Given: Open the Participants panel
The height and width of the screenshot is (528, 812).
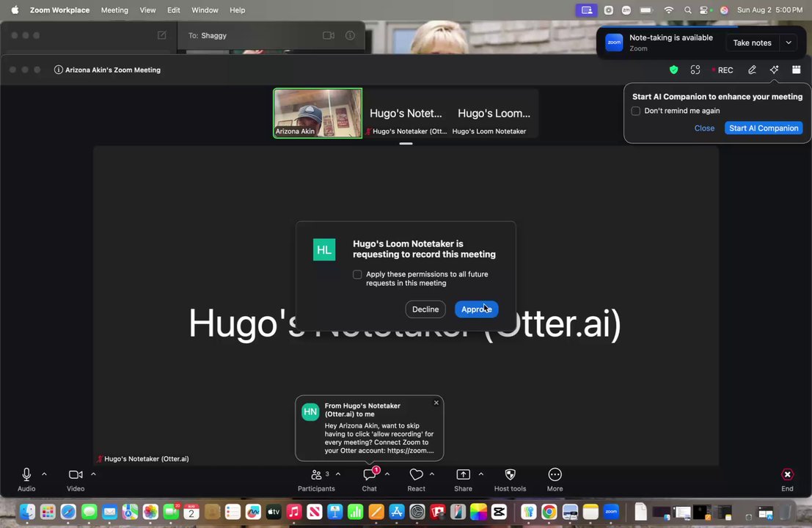Looking at the screenshot, I should tap(316, 480).
